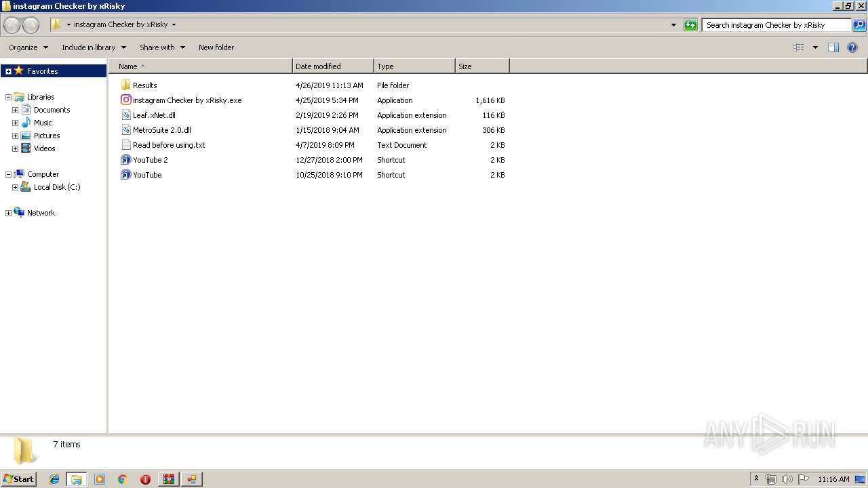The width and height of the screenshot is (868, 488).
Task: Select Documents library in sidebar
Action: coord(52,110)
